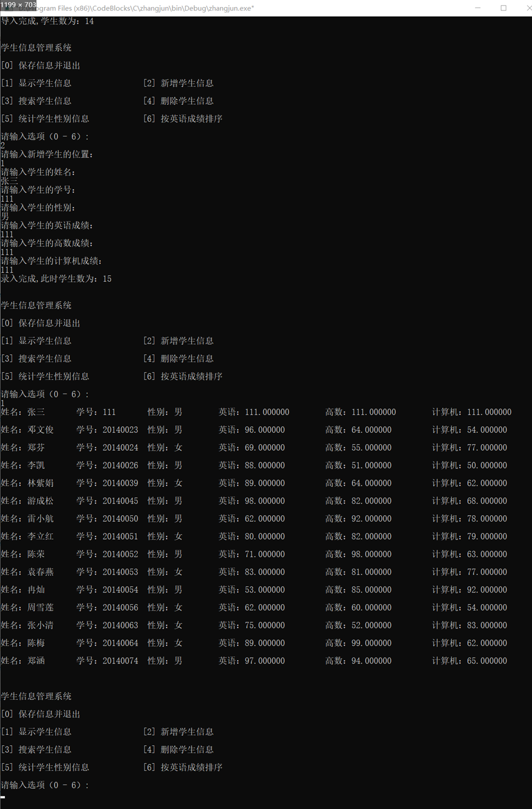532x809 pixels.
Task: Click 计算机 score 79.000000 in 李立红's row
Action: coord(487,536)
